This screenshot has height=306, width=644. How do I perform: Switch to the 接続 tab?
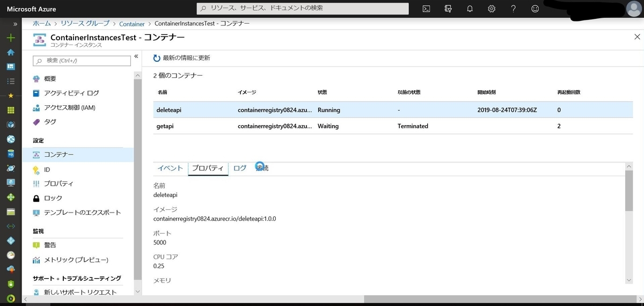(x=262, y=168)
